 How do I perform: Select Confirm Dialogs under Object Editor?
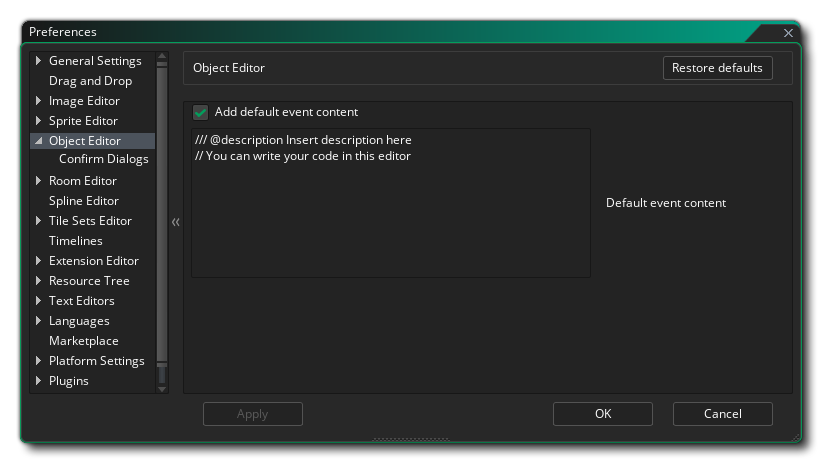pos(103,159)
